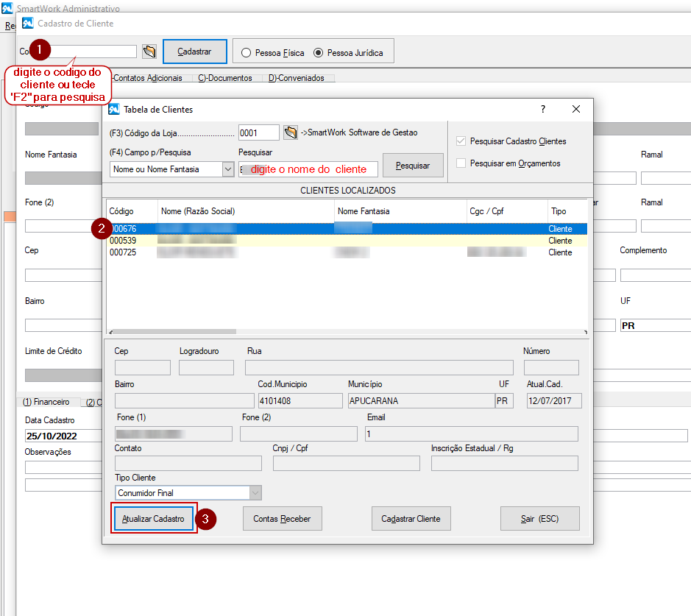Image resolution: width=691 pixels, height=616 pixels.
Task: Toggle Pesquisar Cadastro Clientes checkbox
Action: click(461, 141)
